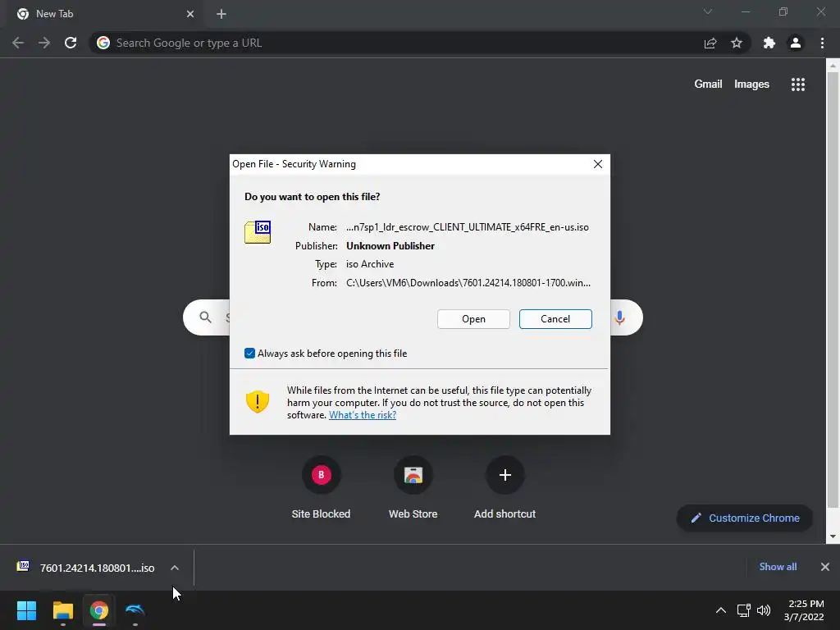
Task: Open the Web Store shortcut
Action: [413, 487]
